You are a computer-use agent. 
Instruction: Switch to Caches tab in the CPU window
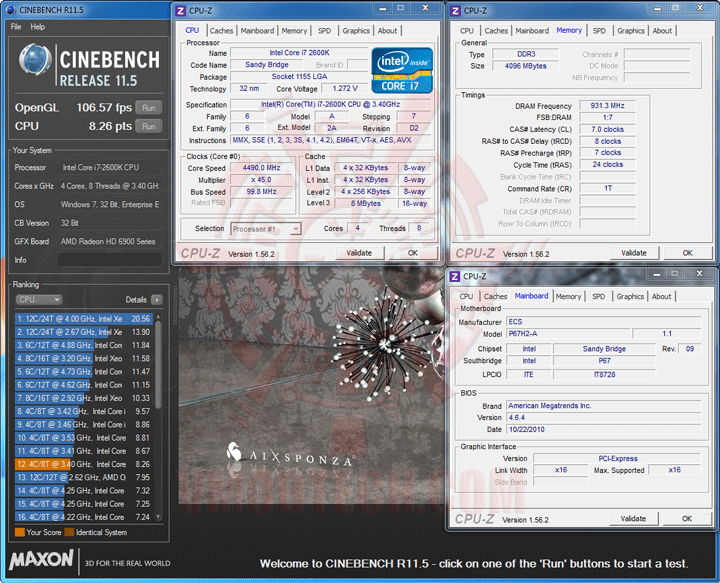click(x=221, y=31)
